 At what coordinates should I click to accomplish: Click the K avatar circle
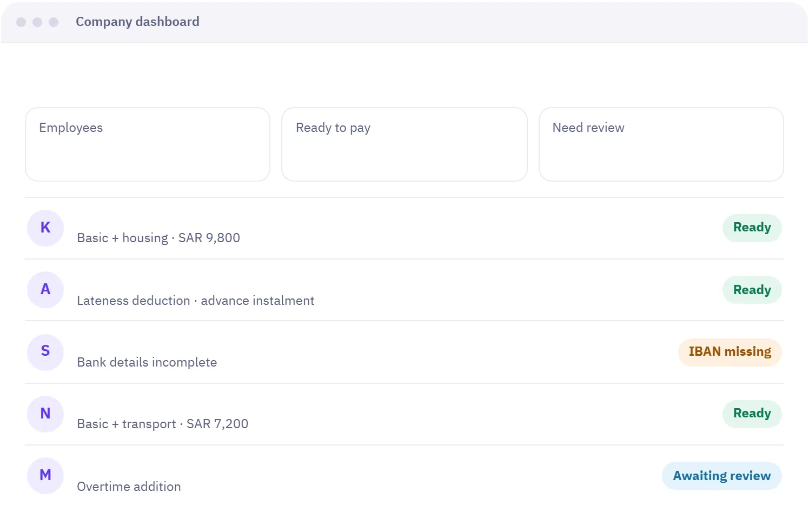(x=45, y=228)
